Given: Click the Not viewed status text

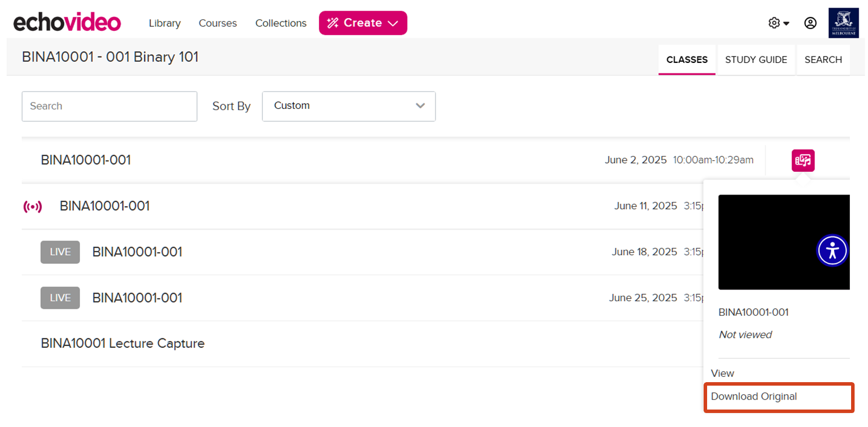Looking at the screenshot, I should (x=745, y=335).
